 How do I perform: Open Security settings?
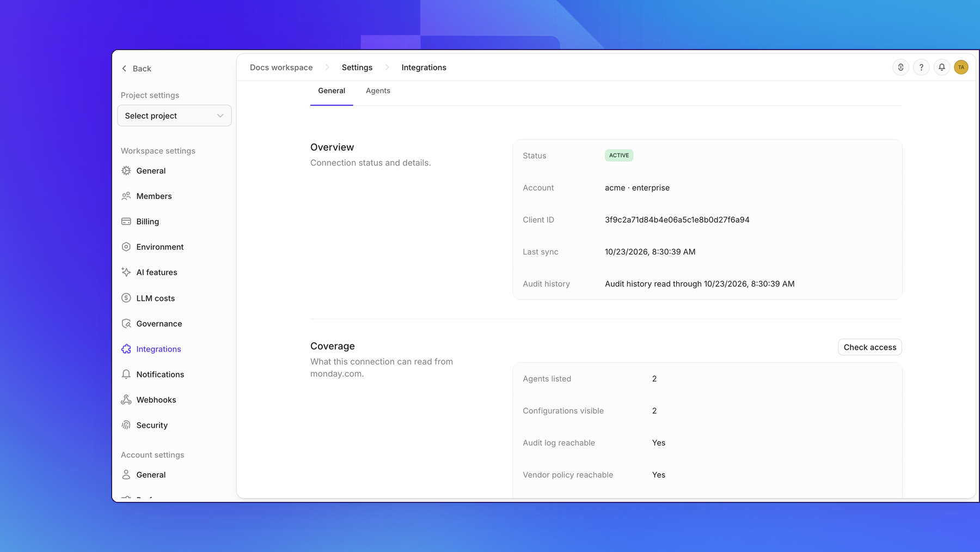pyautogui.click(x=152, y=425)
